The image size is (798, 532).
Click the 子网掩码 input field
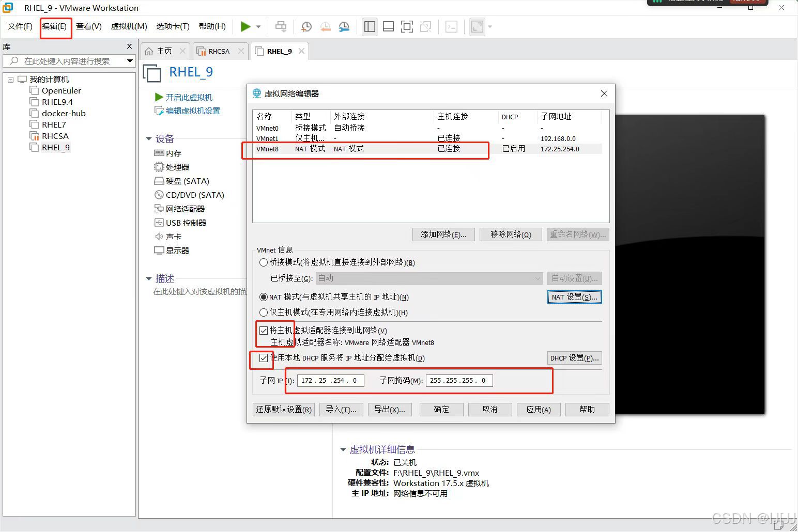(x=459, y=381)
